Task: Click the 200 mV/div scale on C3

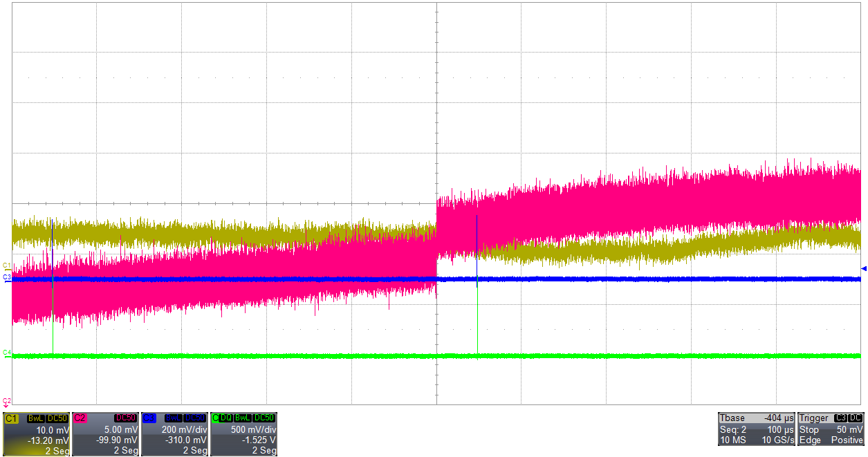Action: tap(185, 430)
